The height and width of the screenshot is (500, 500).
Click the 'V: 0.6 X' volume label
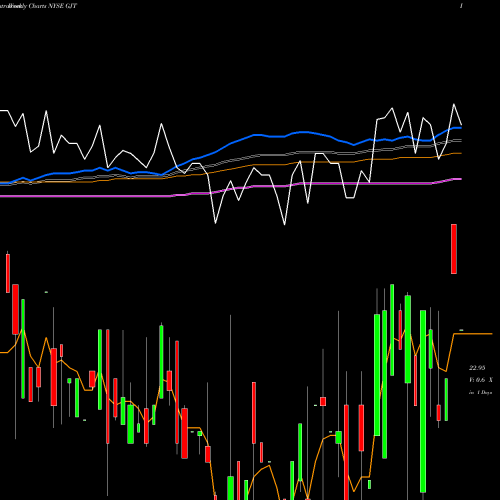click(x=481, y=380)
